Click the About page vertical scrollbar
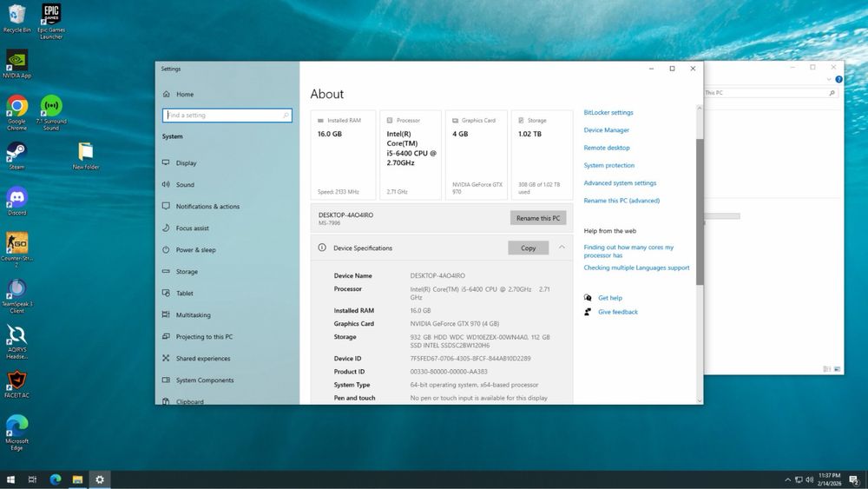 [699, 212]
